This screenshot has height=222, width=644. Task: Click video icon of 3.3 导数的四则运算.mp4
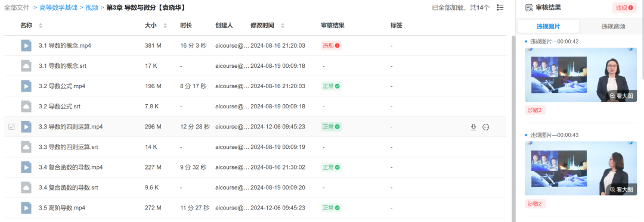26,127
